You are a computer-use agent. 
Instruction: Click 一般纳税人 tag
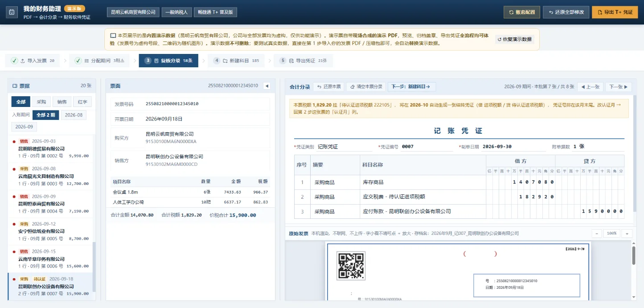[x=176, y=12]
